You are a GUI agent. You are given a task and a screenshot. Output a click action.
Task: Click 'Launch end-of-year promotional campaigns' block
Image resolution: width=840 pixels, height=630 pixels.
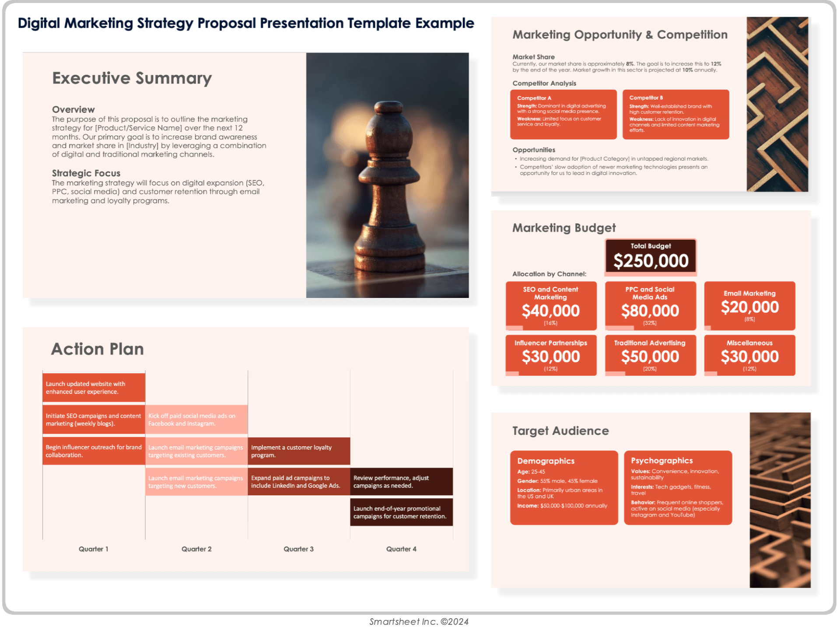pyautogui.click(x=402, y=512)
